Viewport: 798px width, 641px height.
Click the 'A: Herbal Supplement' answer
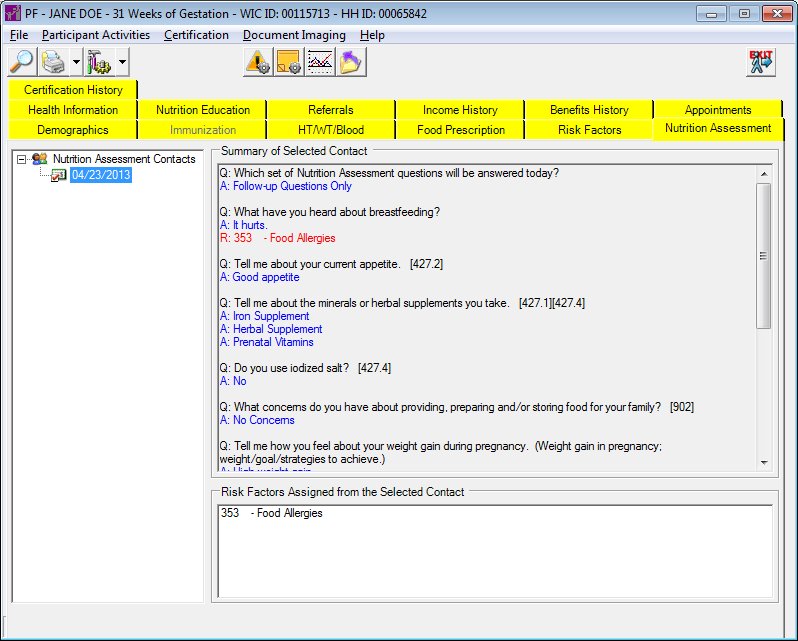(x=271, y=329)
